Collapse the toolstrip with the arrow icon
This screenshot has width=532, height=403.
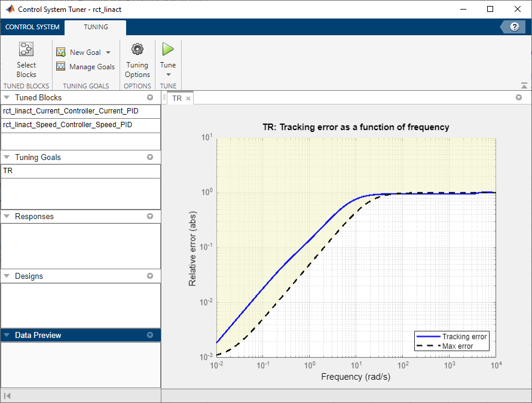coord(524,85)
